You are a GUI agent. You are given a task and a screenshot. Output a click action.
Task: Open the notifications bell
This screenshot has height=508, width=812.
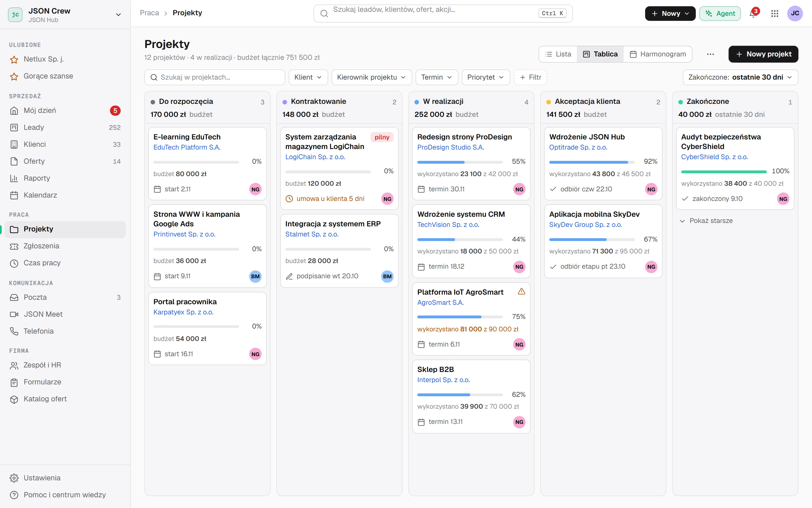pyautogui.click(x=753, y=14)
